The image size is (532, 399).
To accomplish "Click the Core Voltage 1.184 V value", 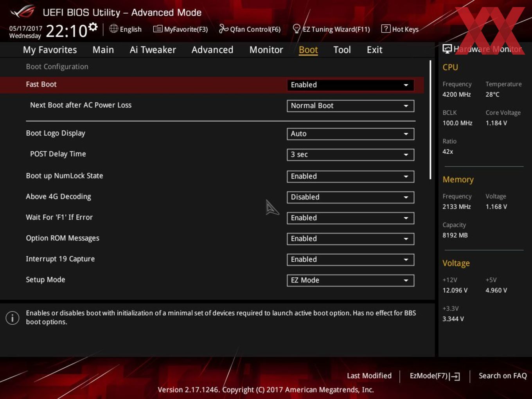I will 496,123.
